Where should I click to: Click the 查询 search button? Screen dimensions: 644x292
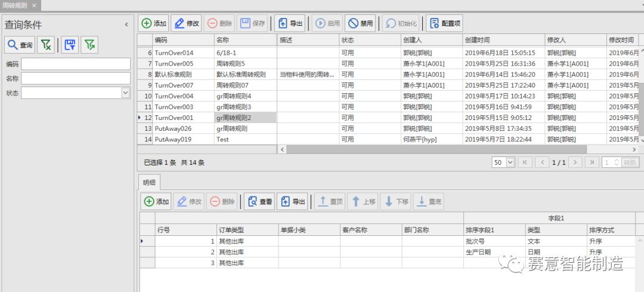(x=20, y=45)
